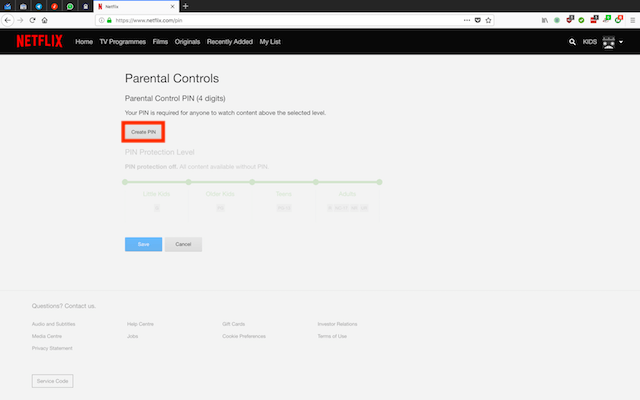Screen dimensions: 640x400
Task: Click the Save button
Action: click(143, 244)
